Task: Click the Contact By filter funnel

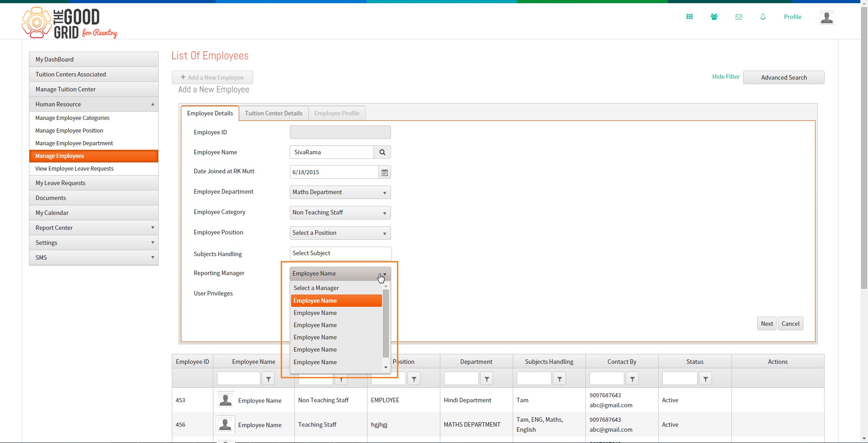Action: point(632,379)
